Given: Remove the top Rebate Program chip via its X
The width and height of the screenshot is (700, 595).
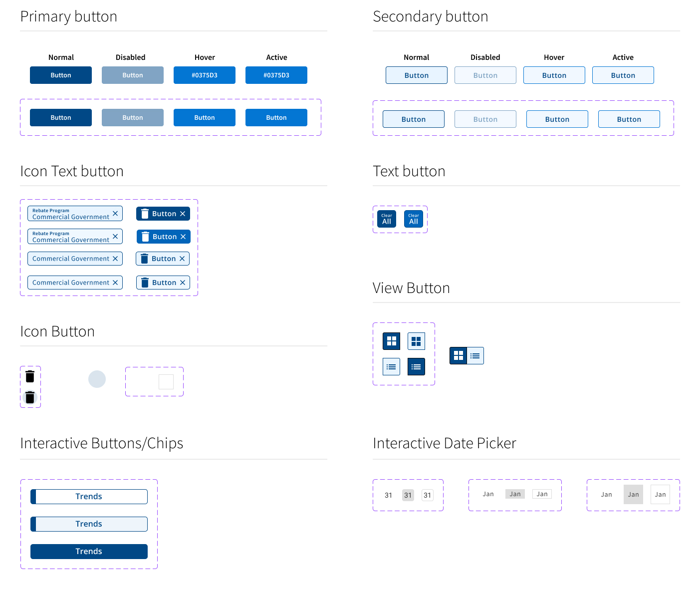Looking at the screenshot, I should click(x=115, y=214).
